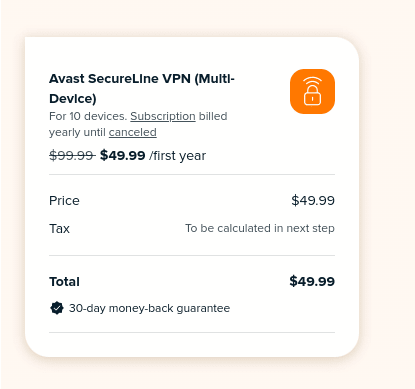The image size is (415, 389).
Task: Open the canceled terms link
Action: tap(133, 132)
